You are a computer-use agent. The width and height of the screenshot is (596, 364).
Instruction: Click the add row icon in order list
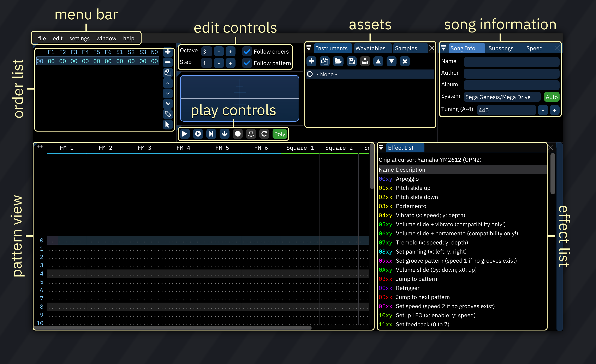pyautogui.click(x=168, y=51)
